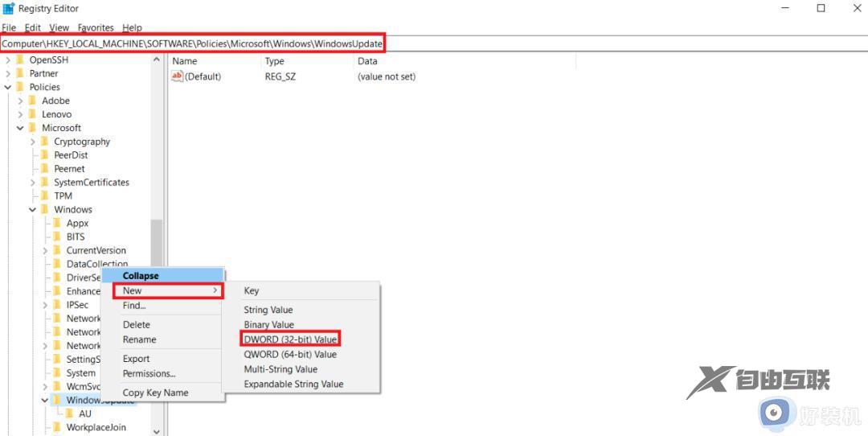Image resolution: width=868 pixels, height=436 pixels.
Task: Select Permissions... in the context menu
Action: click(x=149, y=373)
